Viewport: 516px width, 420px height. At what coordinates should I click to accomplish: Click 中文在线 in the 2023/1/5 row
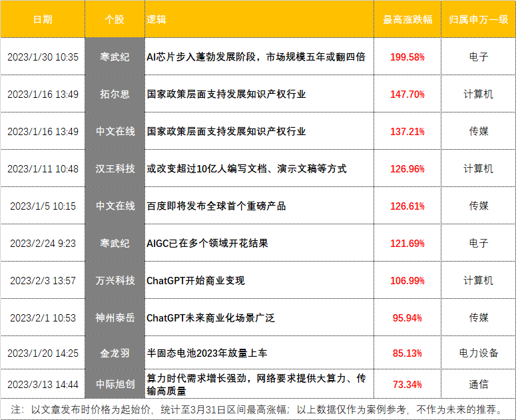point(115,206)
